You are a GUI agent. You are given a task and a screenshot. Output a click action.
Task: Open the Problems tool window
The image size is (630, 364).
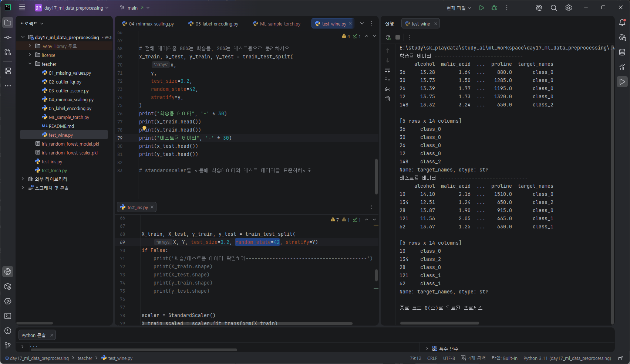click(8, 331)
